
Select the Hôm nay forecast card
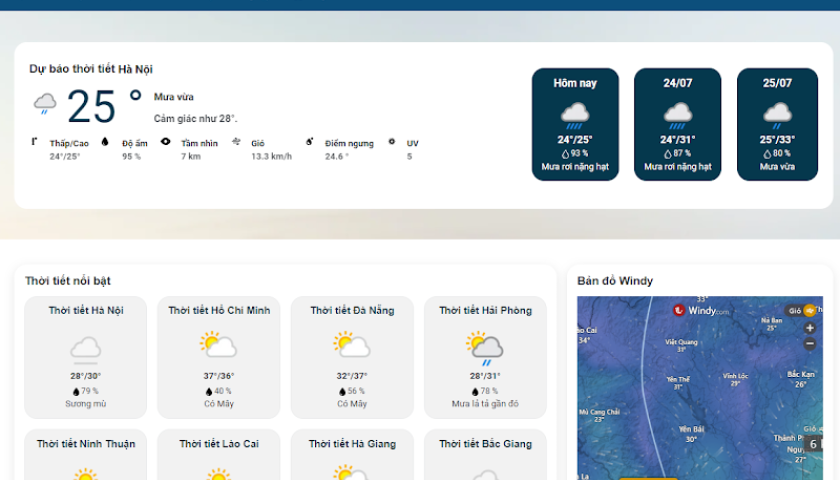575,125
